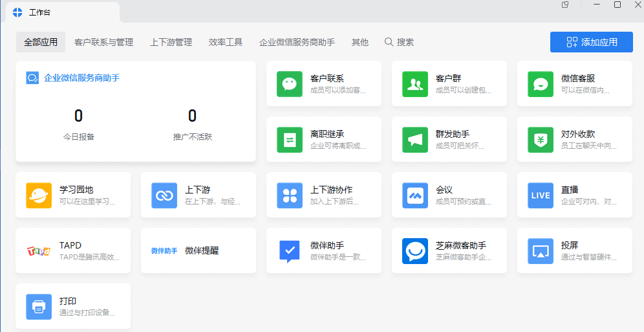Screen dimensions: 644x332
Task: Click the TAPD app title
Action: click(70, 245)
